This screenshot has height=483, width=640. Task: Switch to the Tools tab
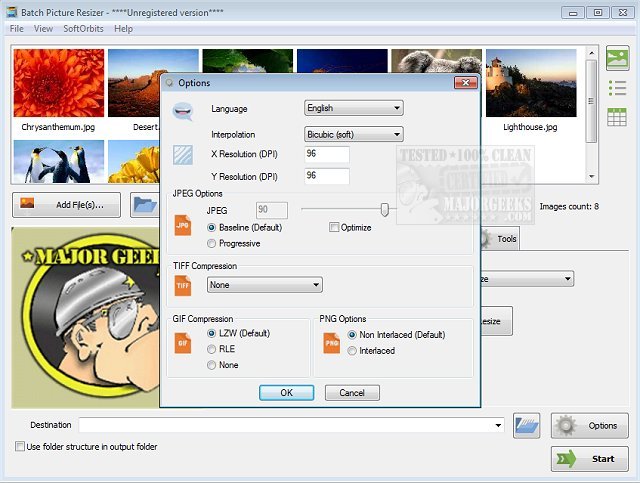[x=500, y=239]
